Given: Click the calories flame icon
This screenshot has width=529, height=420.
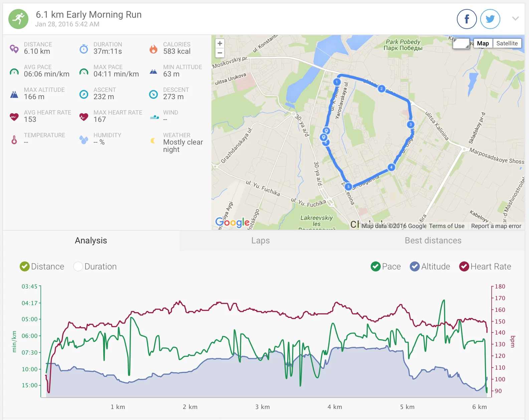Looking at the screenshot, I should [x=153, y=49].
